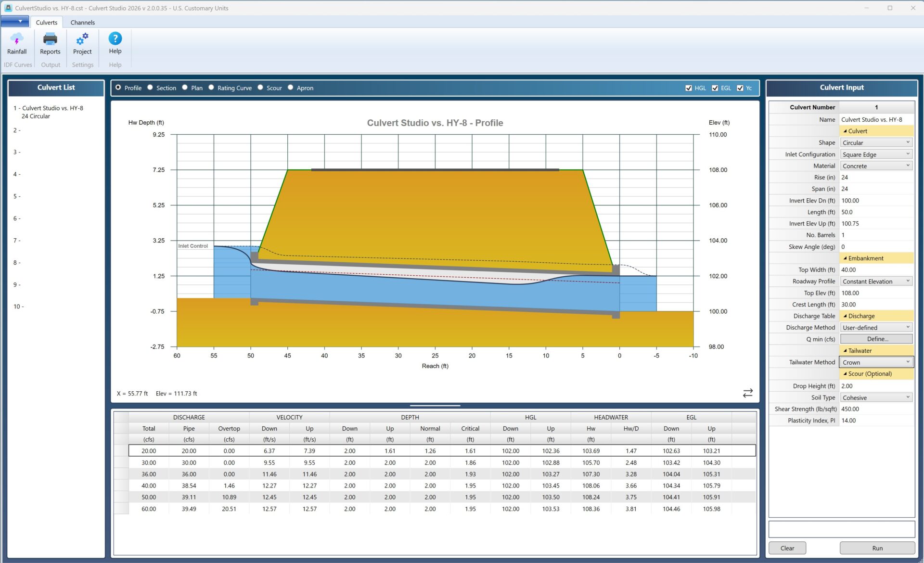924x563 pixels.
Task: Click the splitter handle above results table
Action: (435, 406)
